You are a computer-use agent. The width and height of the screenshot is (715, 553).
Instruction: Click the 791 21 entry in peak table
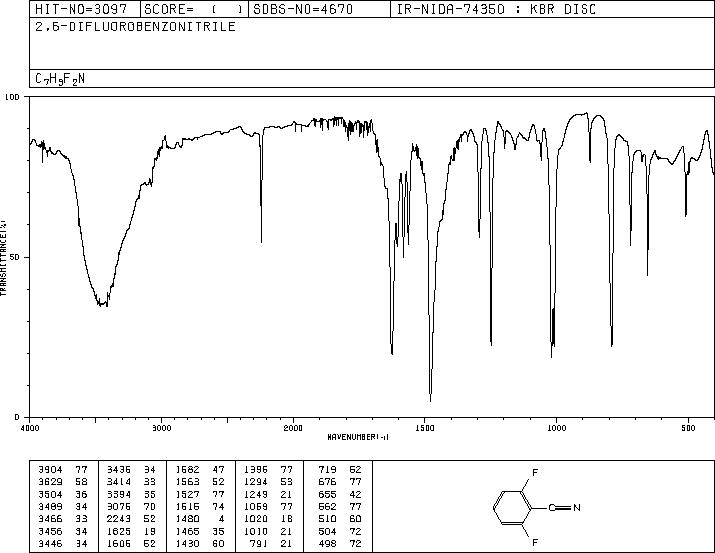click(269, 544)
